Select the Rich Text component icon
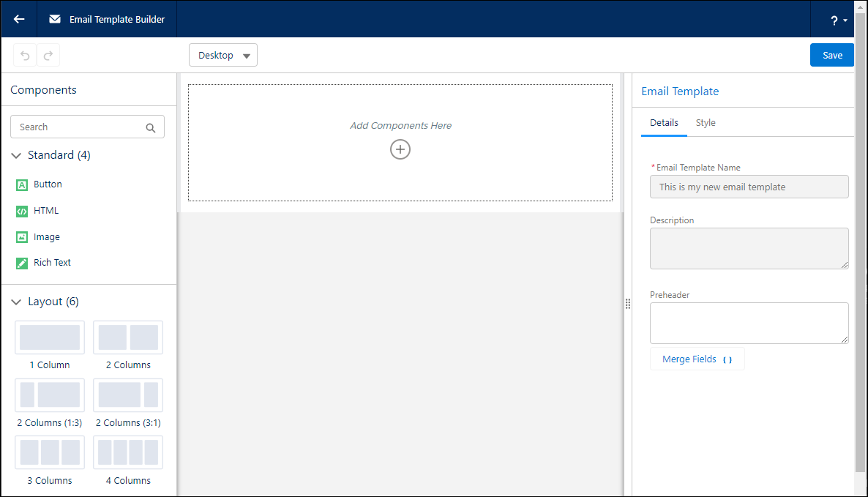Screen dimensions: 868x497 click(x=21, y=263)
